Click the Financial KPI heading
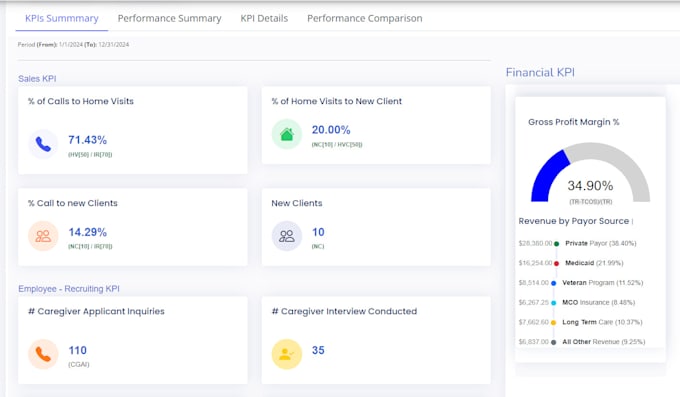 click(540, 72)
